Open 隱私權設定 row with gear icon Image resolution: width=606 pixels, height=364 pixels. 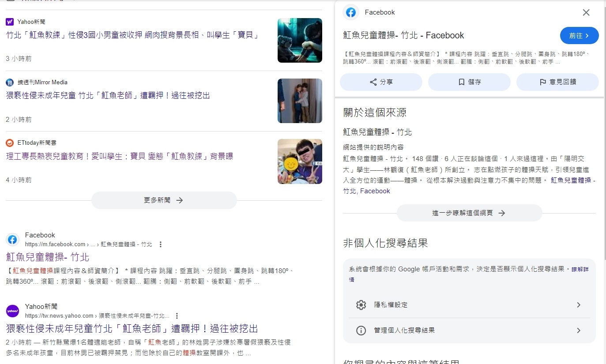(469, 305)
